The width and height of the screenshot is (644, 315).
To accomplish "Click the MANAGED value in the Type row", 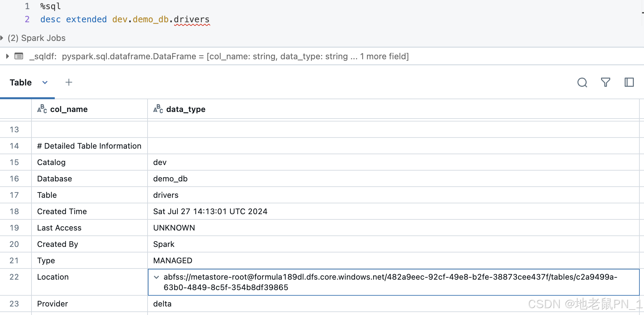I will tap(172, 260).
